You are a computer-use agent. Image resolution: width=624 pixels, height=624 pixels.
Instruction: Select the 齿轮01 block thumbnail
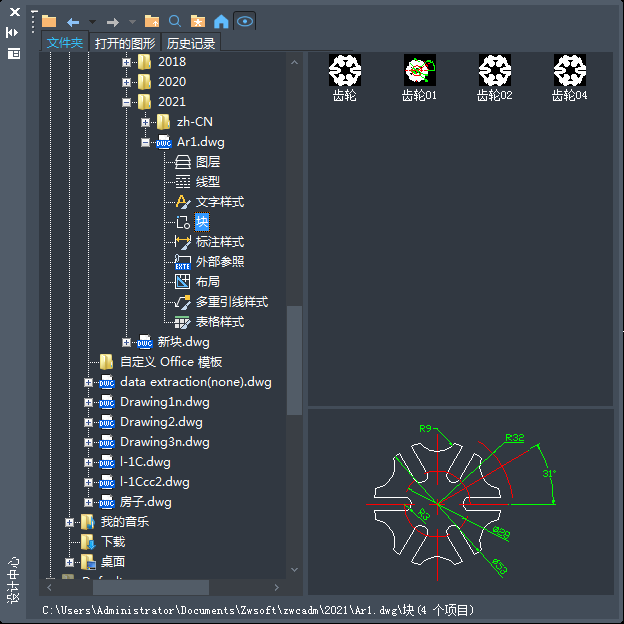click(420, 77)
